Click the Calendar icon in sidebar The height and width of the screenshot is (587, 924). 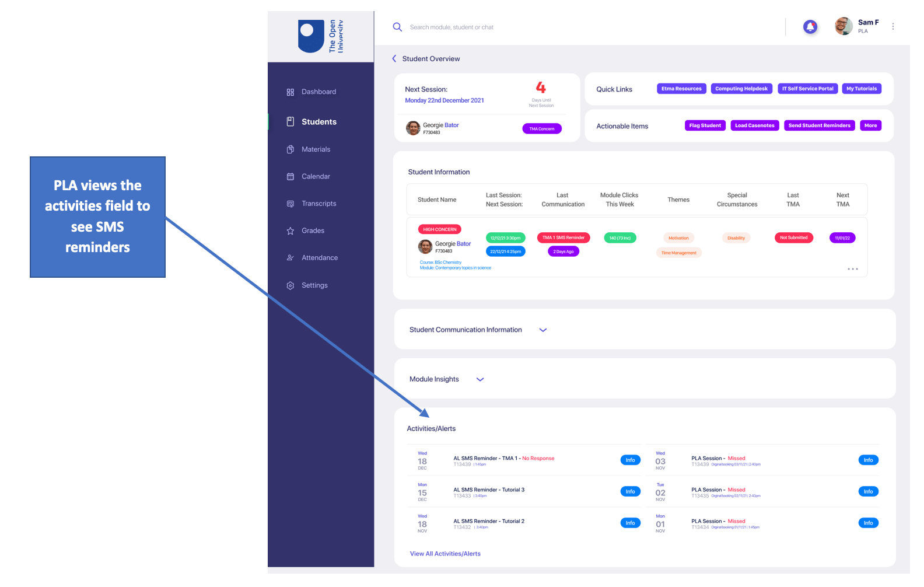click(290, 177)
